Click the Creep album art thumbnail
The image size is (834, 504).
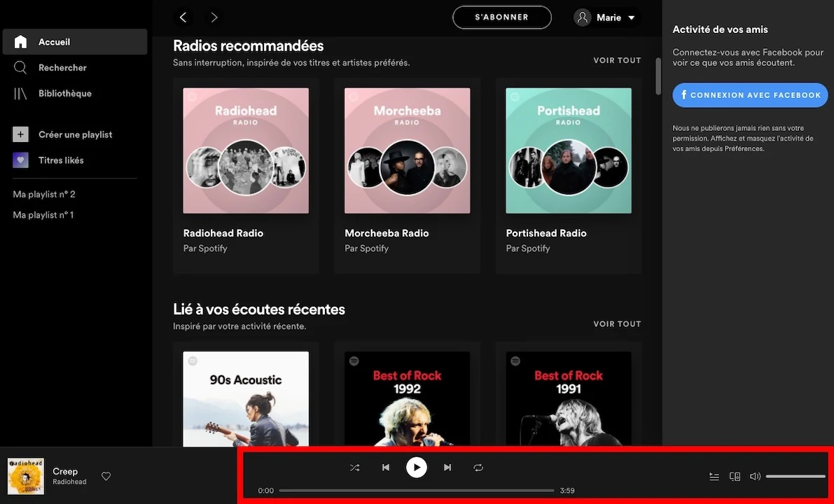click(25, 477)
